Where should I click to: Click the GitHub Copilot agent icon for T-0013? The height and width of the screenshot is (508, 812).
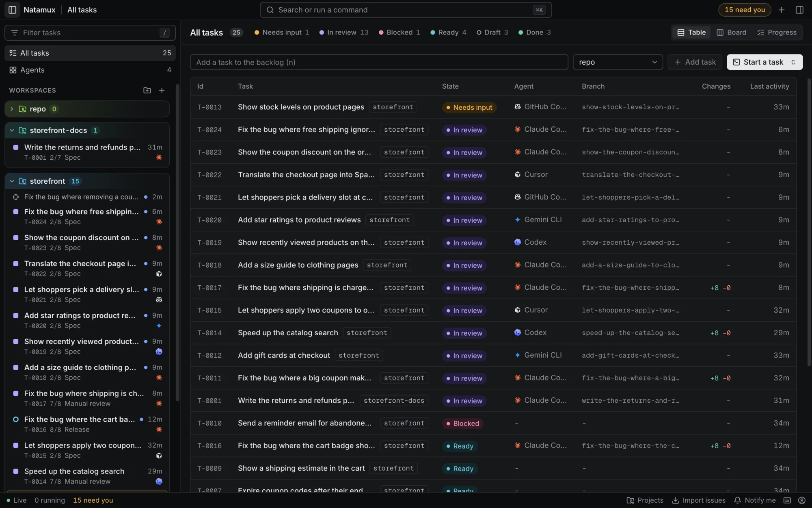pyautogui.click(x=517, y=107)
